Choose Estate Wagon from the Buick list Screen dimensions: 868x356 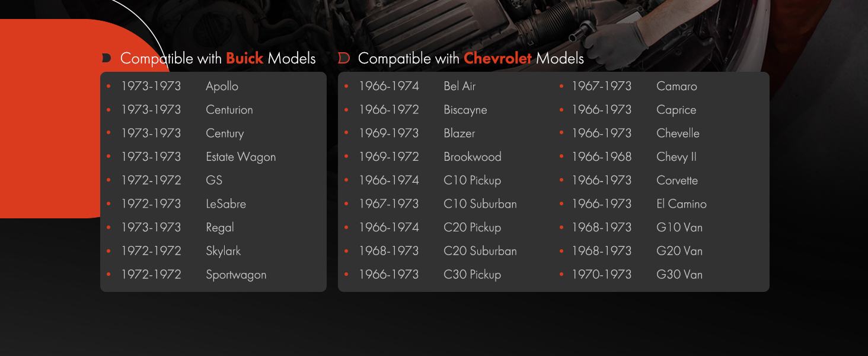tap(241, 157)
